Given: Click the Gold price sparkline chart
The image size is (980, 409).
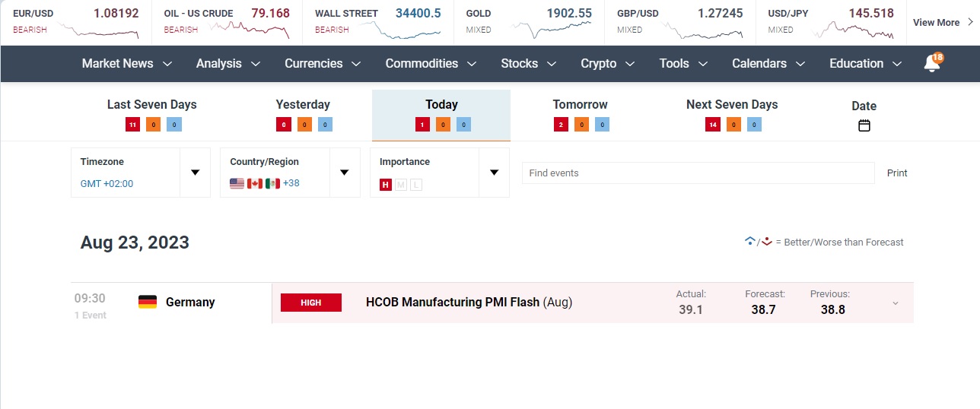Looking at the screenshot, I should point(552,30).
